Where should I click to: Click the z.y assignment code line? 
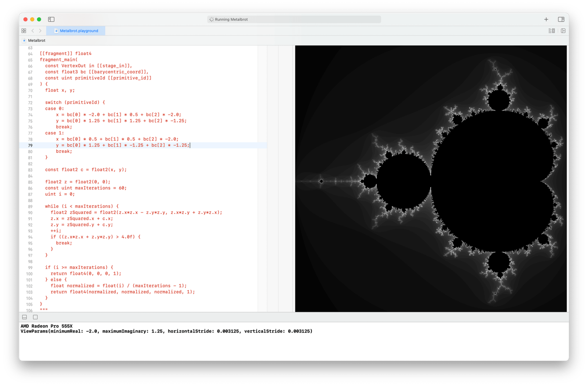82,225
